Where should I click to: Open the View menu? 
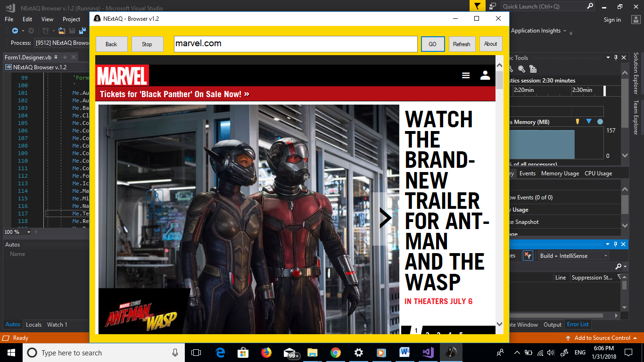[x=47, y=19]
